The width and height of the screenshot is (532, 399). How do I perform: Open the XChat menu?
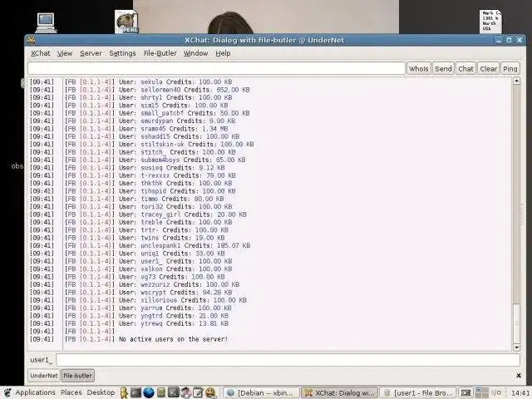click(41, 53)
